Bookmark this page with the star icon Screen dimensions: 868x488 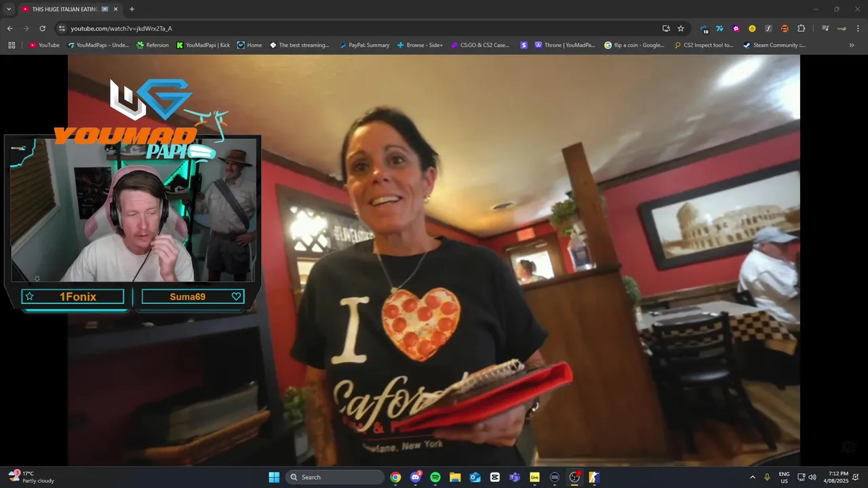pyautogui.click(x=681, y=28)
